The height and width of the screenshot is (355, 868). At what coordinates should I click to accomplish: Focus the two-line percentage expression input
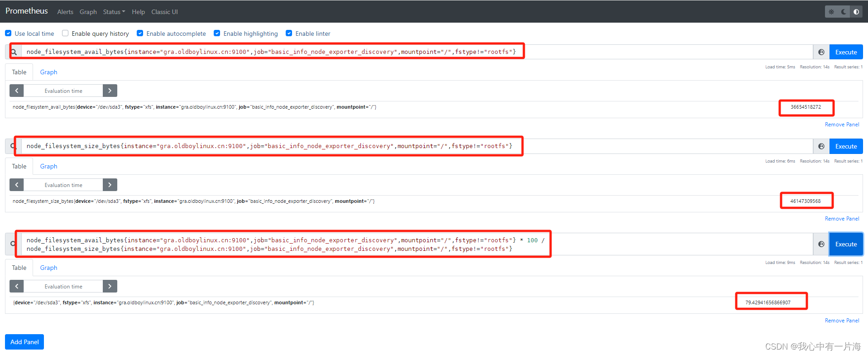[417, 245]
